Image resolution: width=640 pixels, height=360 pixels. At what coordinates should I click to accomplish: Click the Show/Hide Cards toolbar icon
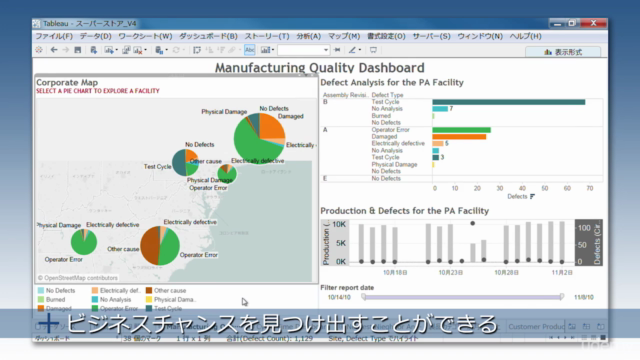coord(265,50)
